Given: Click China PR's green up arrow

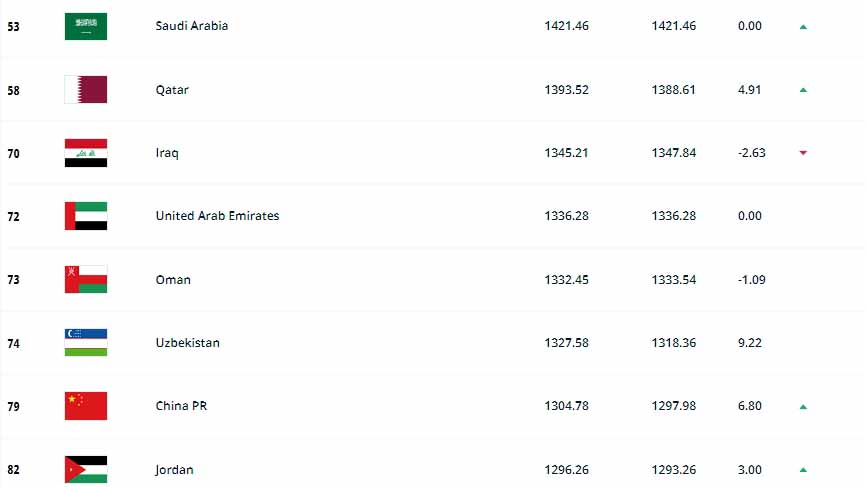Looking at the screenshot, I should pos(803,407).
